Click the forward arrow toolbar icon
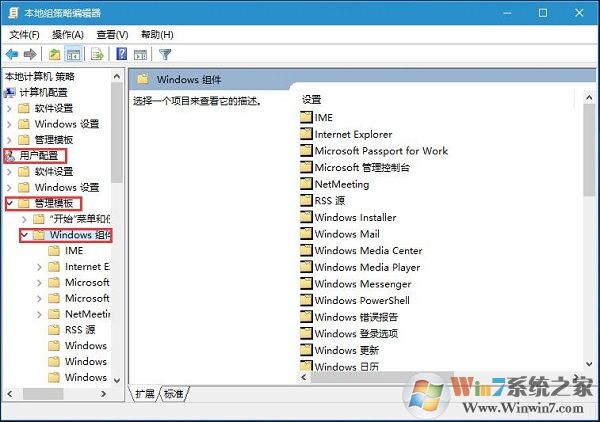 [30, 54]
